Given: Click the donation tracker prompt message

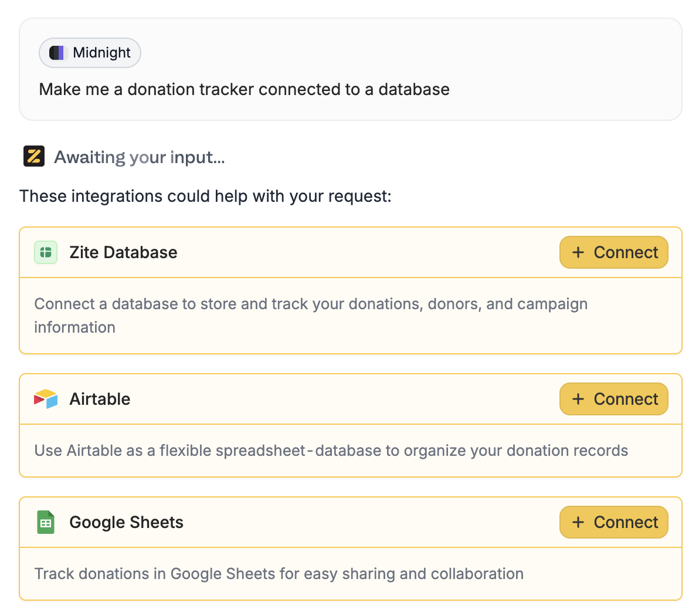Looking at the screenshot, I should coord(244,89).
